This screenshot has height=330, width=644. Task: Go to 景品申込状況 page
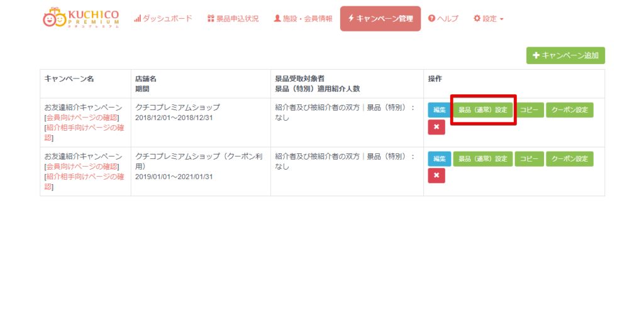click(233, 19)
